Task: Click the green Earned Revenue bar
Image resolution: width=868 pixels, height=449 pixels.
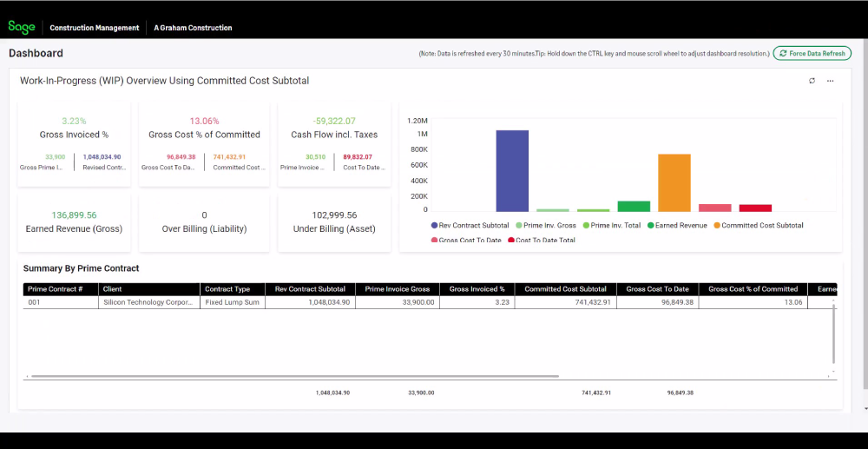Action: (634, 207)
